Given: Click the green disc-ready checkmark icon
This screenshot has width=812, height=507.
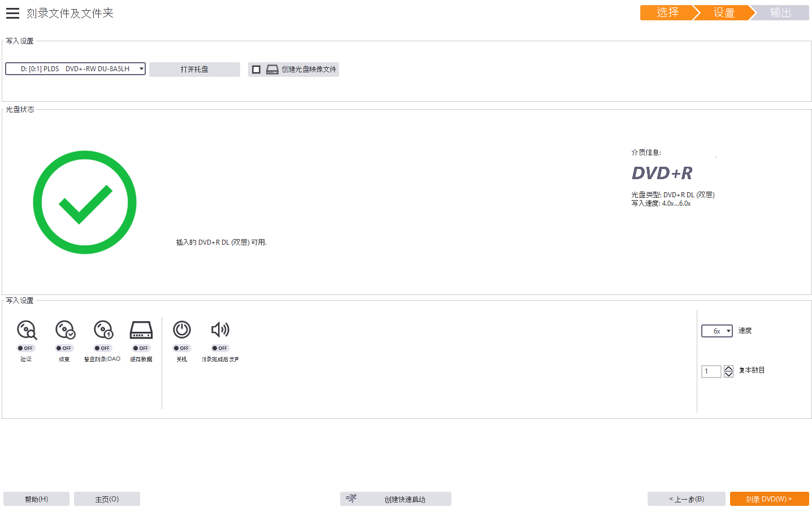Looking at the screenshot, I should click(85, 202).
